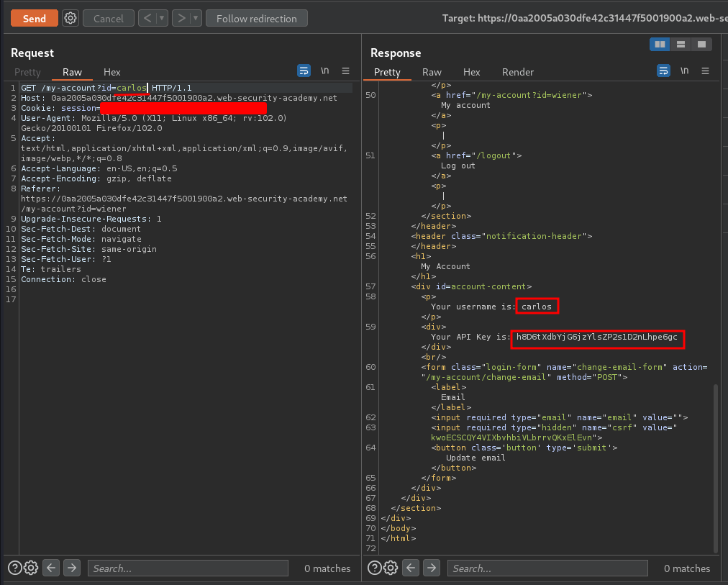Image resolution: width=728 pixels, height=585 pixels.
Task: Click Follow redirection button
Action: pos(256,19)
